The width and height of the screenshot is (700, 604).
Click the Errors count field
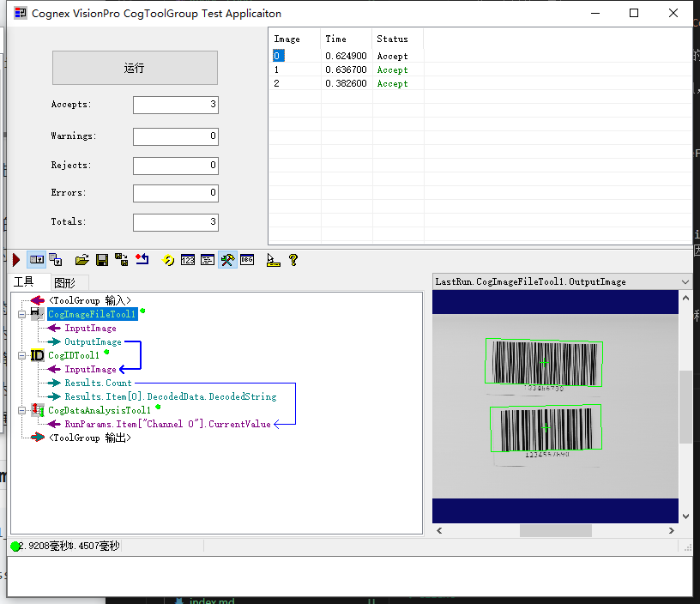(x=176, y=193)
